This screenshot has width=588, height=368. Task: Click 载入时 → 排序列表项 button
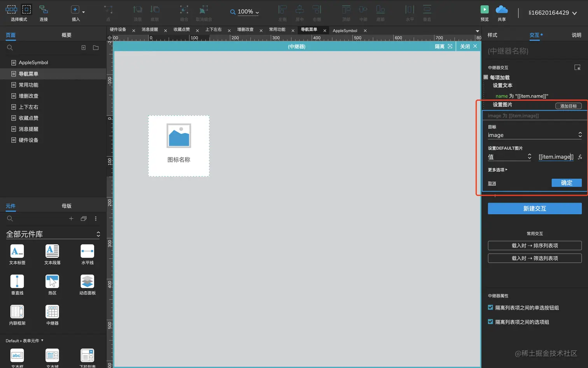click(x=535, y=245)
